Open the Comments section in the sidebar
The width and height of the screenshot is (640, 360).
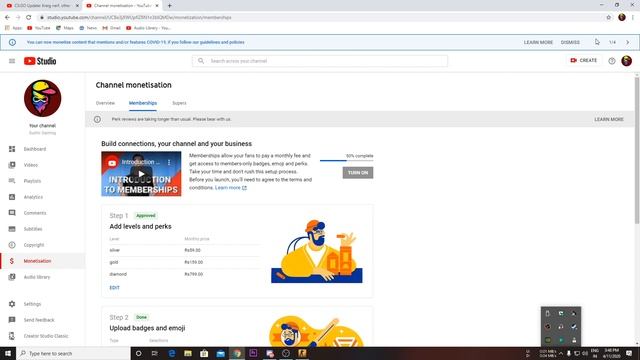point(35,213)
